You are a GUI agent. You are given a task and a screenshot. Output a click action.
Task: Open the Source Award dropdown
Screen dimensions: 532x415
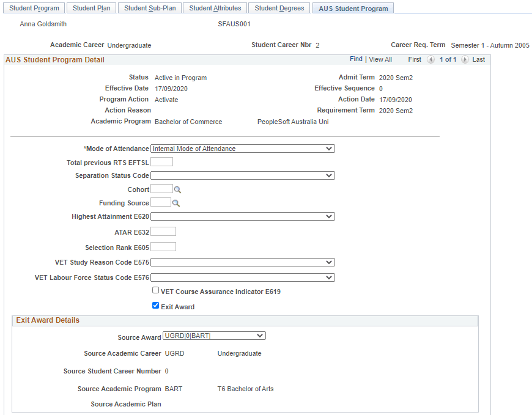point(214,336)
